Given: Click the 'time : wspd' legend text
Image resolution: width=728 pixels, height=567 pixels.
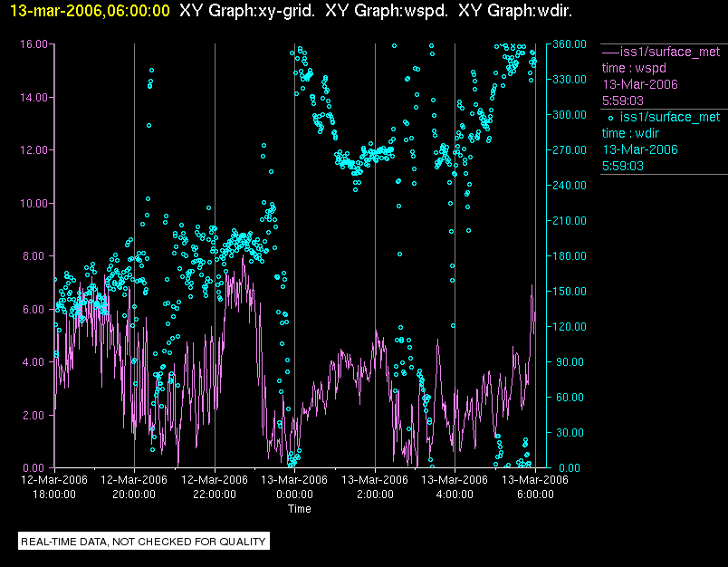Looking at the screenshot, I should (636, 68).
